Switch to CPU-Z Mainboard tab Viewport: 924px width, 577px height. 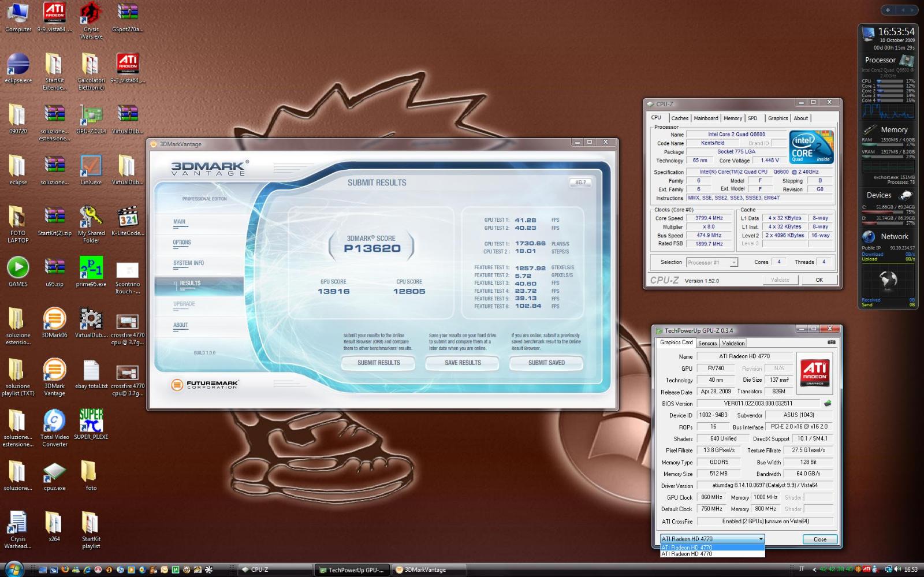706,118
